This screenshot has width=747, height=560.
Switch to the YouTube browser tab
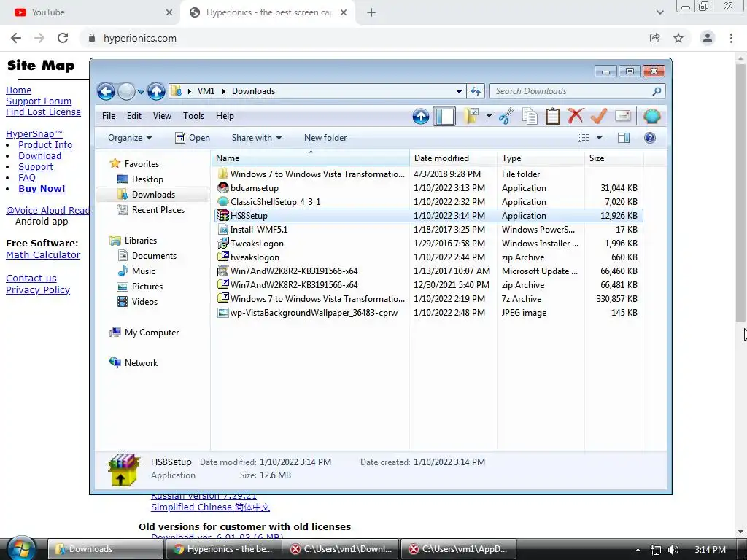click(90, 12)
